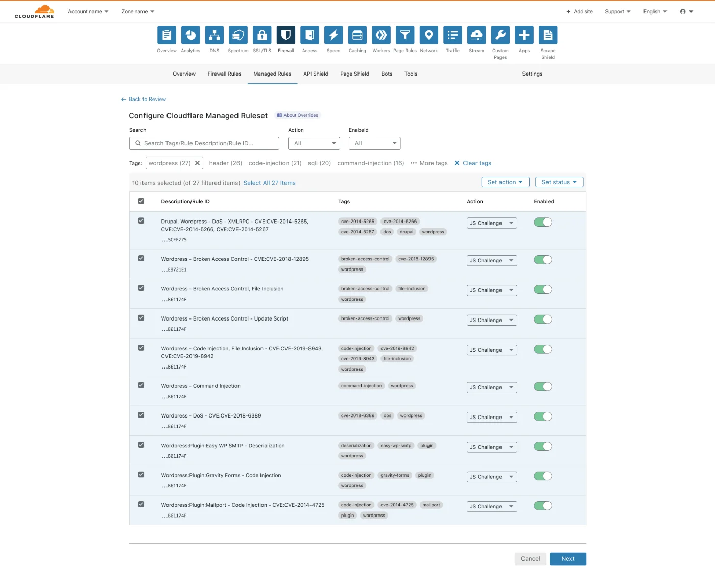Open the Analytics pie-chart icon
This screenshot has width=715, height=588.
pyautogui.click(x=190, y=35)
